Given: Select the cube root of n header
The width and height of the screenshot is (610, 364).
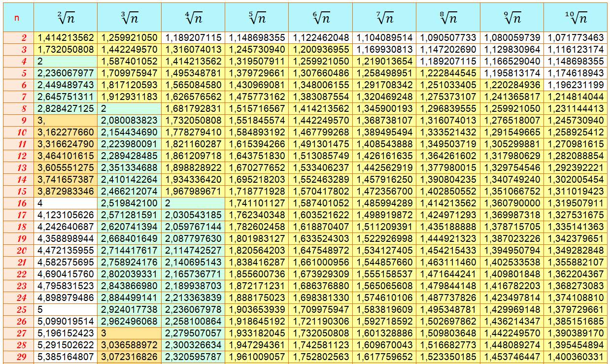Looking at the screenshot, I should tap(129, 18).
